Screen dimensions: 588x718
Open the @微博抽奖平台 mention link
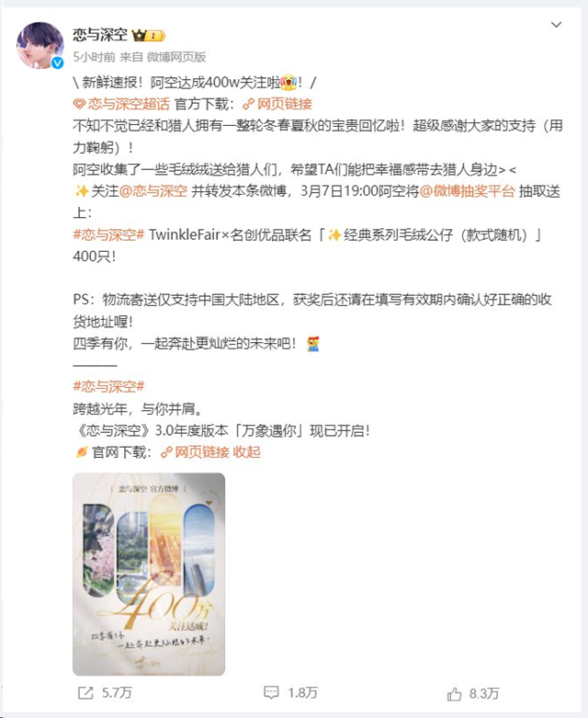click(468, 191)
